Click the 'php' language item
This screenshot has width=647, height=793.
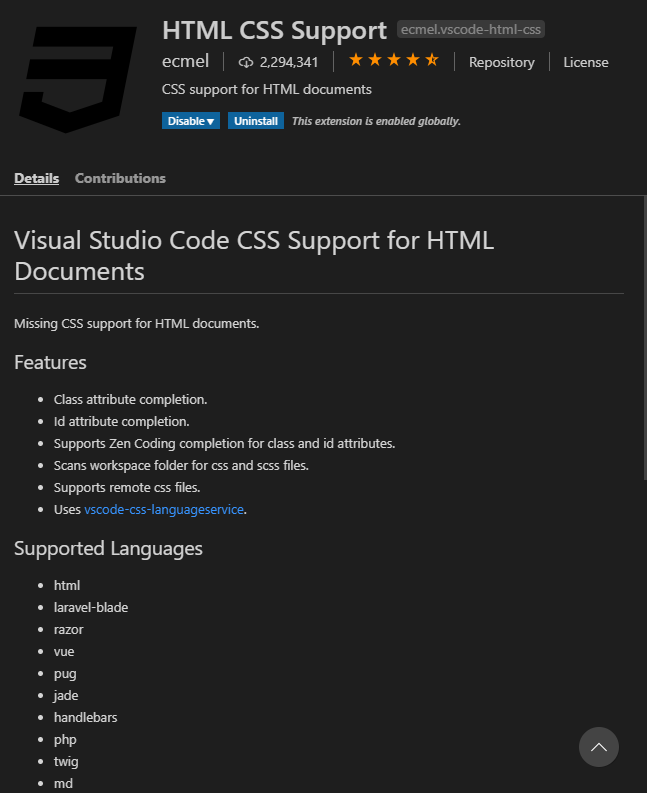pos(65,740)
